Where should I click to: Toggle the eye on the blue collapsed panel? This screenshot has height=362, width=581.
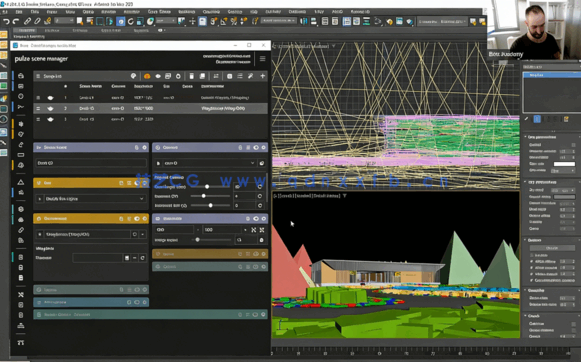(x=137, y=302)
